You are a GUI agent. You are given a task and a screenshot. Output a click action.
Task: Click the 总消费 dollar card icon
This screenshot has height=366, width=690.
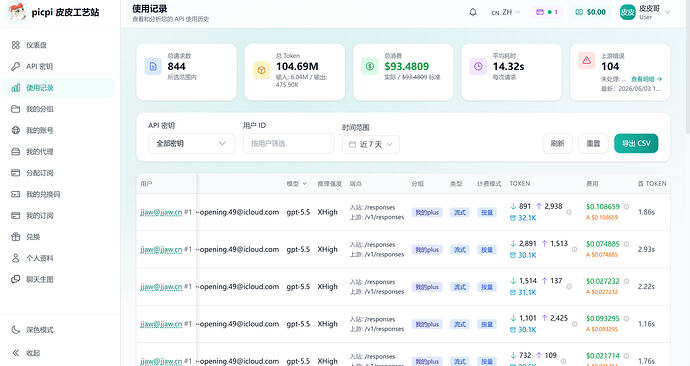coord(370,66)
